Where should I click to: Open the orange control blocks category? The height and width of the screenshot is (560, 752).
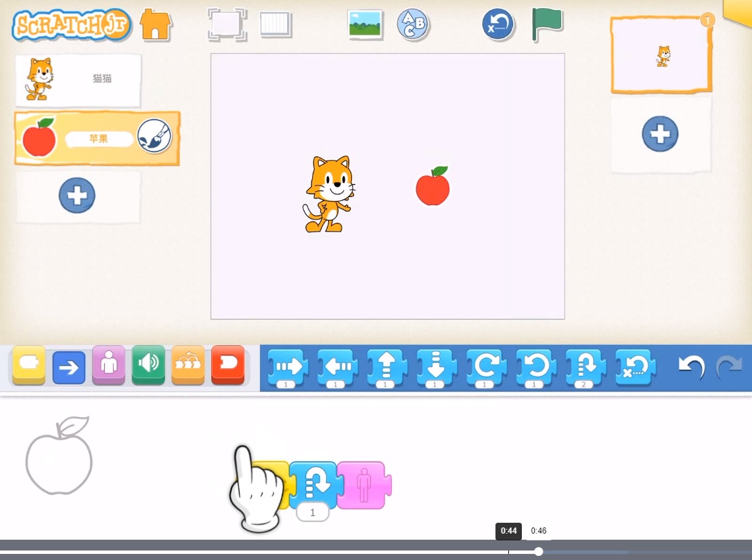pyautogui.click(x=188, y=366)
